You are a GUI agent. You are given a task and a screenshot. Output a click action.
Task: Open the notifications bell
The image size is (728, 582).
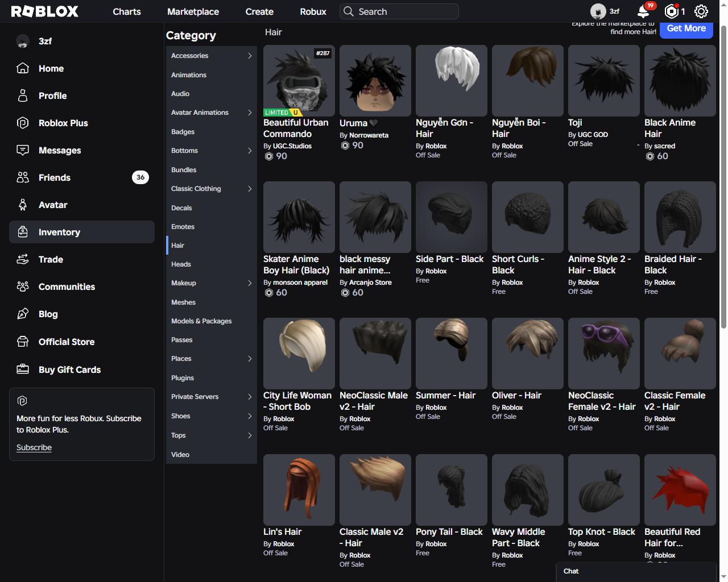[x=643, y=11]
